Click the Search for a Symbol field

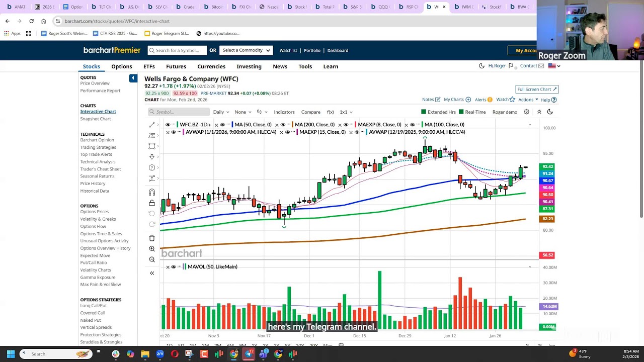(177, 50)
